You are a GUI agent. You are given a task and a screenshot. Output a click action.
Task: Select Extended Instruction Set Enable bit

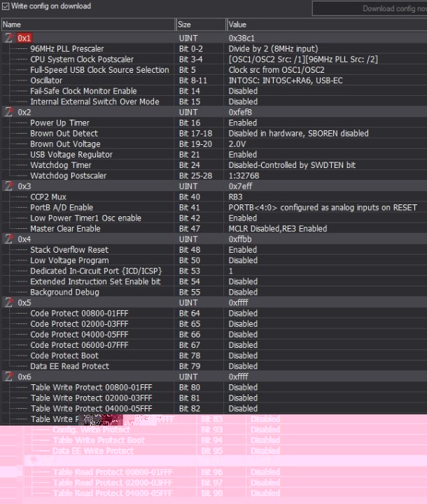coord(214,281)
